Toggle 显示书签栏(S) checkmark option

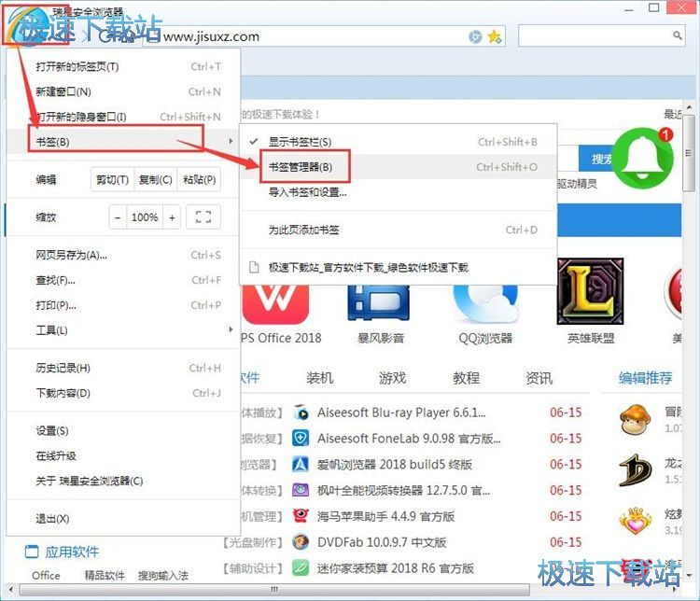coord(399,142)
